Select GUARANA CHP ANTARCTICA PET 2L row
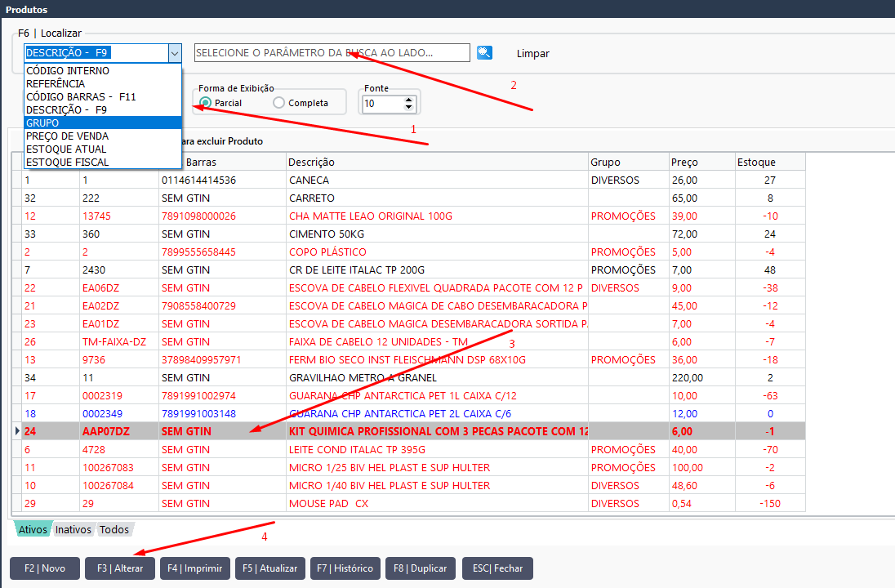This screenshot has height=588, width=895. 408,414
